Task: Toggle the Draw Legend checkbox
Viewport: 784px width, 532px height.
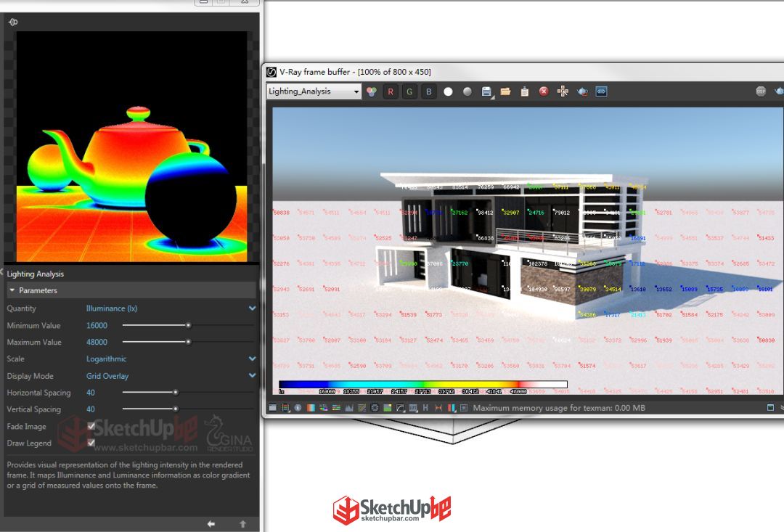Action: point(91,443)
